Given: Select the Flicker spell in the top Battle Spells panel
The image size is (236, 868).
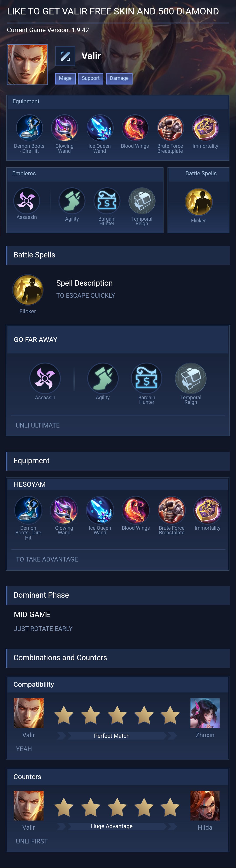Looking at the screenshot, I should (x=199, y=202).
